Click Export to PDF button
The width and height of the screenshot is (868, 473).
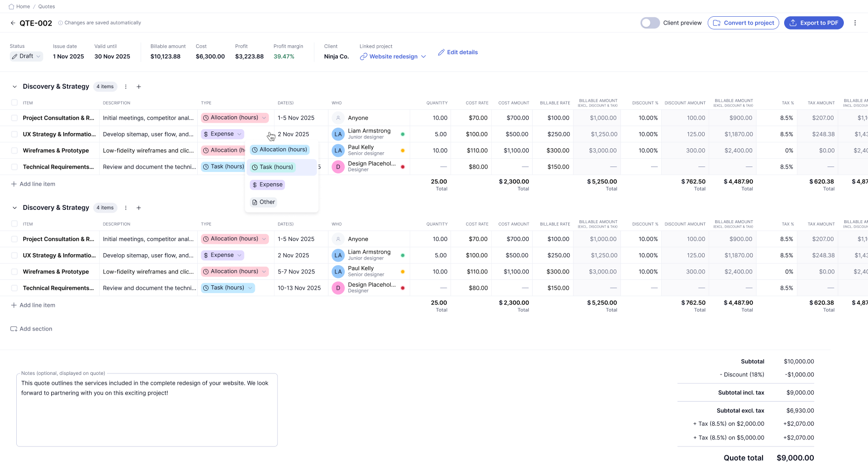(814, 23)
